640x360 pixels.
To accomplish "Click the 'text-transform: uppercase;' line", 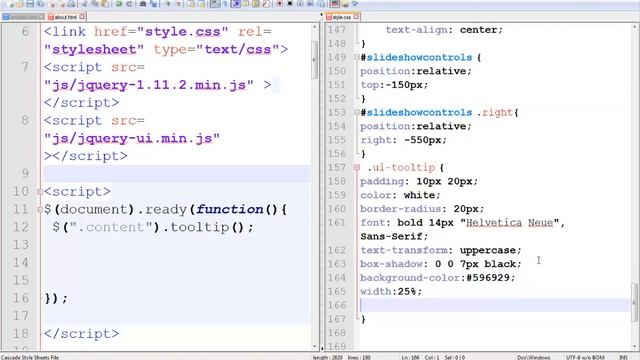I will click(x=440, y=250).
